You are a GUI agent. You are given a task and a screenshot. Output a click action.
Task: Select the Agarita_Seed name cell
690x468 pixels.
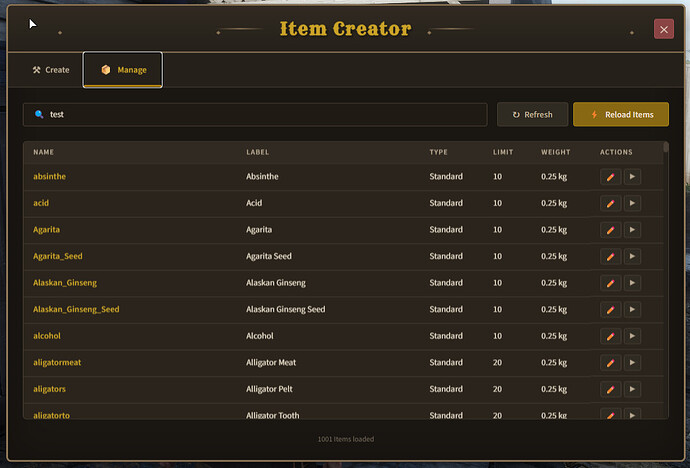[58, 256]
